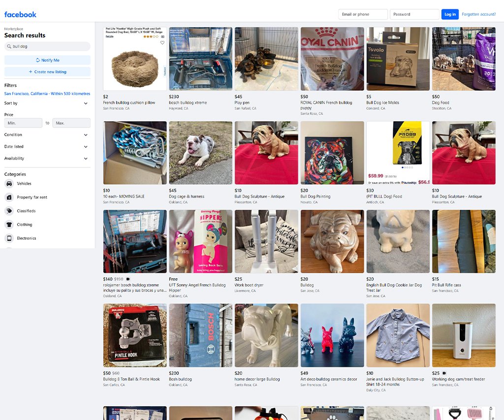Focus the Password field
Viewport: 504px width, 420px height.
[x=414, y=14]
